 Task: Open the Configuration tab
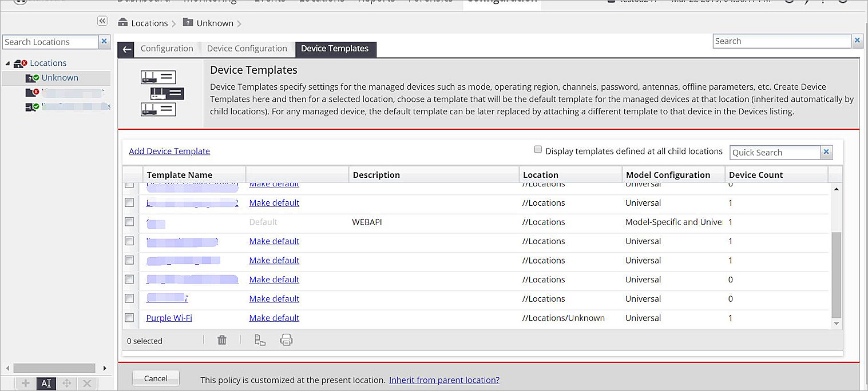click(x=166, y=49)
